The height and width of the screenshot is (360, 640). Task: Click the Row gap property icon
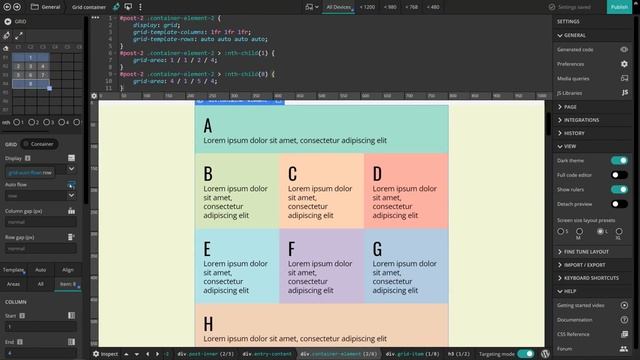(x=71, y=237)
